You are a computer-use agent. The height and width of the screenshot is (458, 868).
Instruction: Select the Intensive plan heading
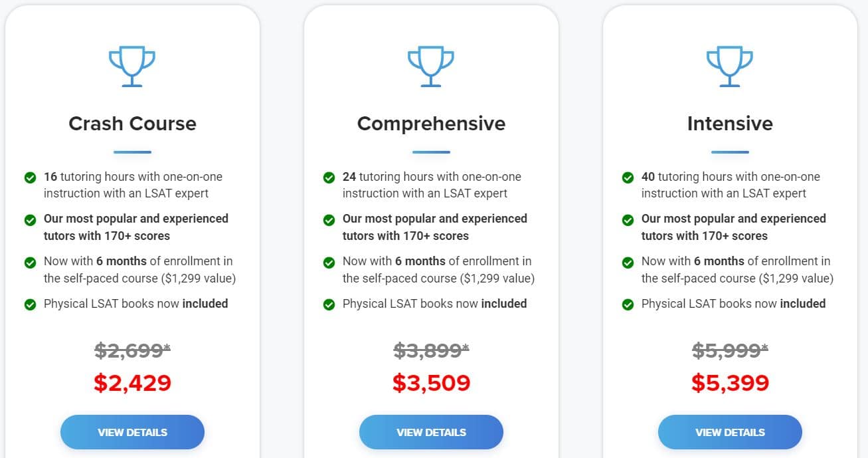[730, 124]
